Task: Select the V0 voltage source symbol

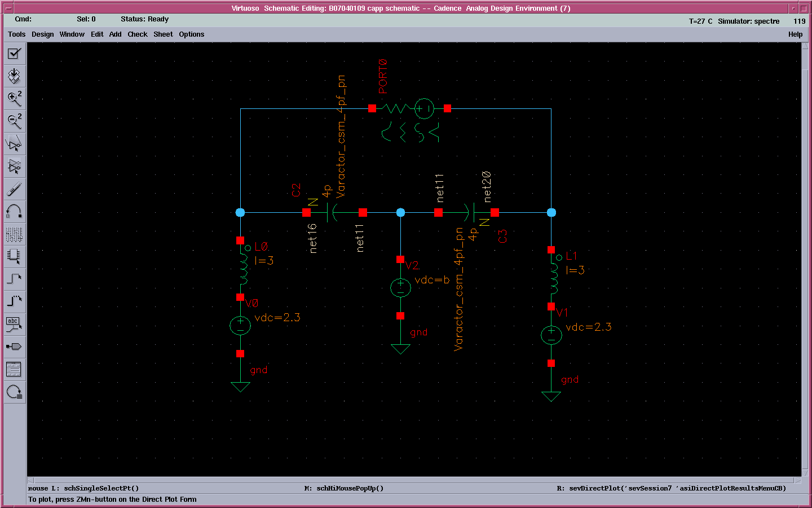Action: tap(240, 326)
